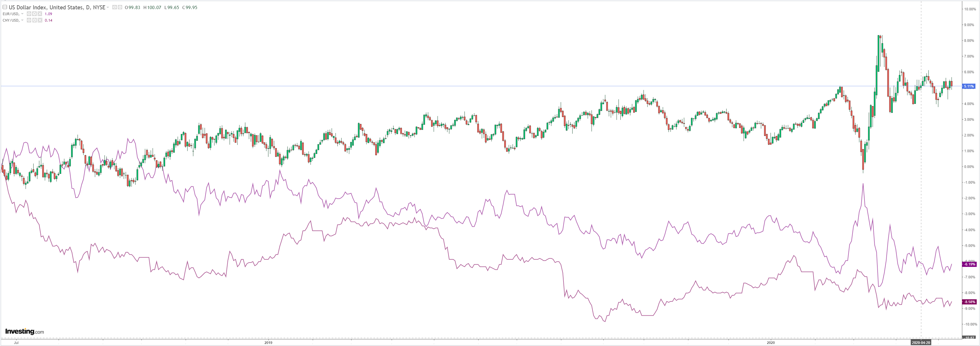This screenshot has height=346, width=980.
Task: Hide the US Dollar Index series
Action: coord(115,7)
